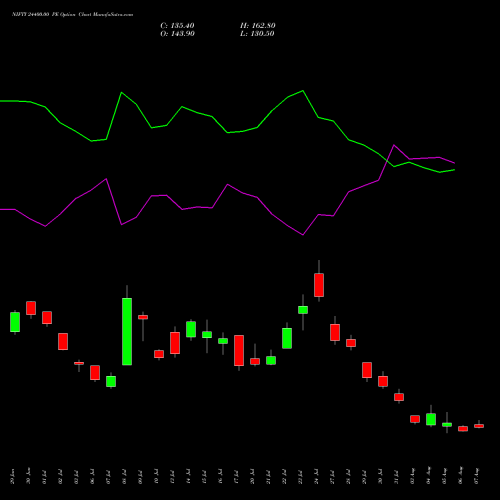Screen dimensions: 500x500
Task: Select the last red candle on 07 Aug
Action: click(479, 426)
